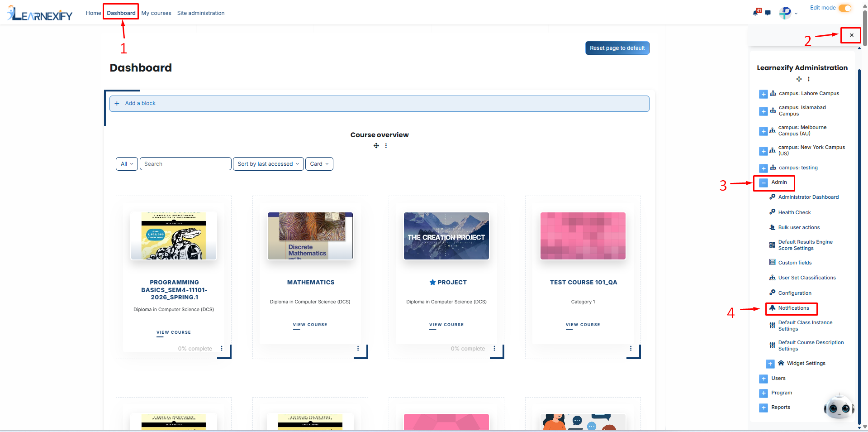Open the messages chat icon
This screenshot has height=432, width=868.
(x=768, y=13)
